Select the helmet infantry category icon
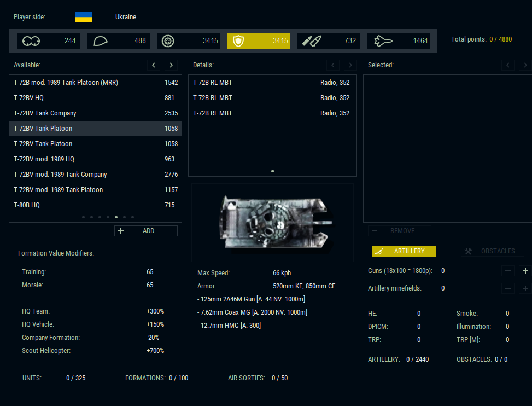This screenshot has width=532, height=406. pyautogui.click(x=101, y=41)
